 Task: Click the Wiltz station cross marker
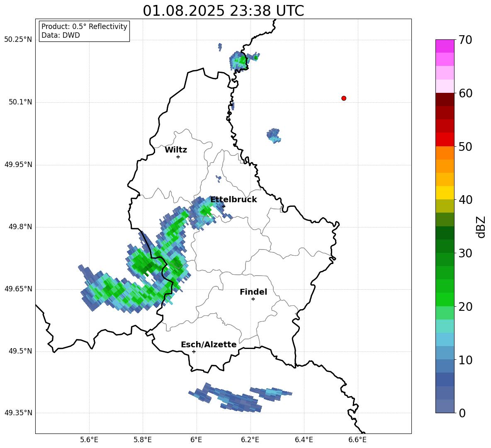pos(178,157)
